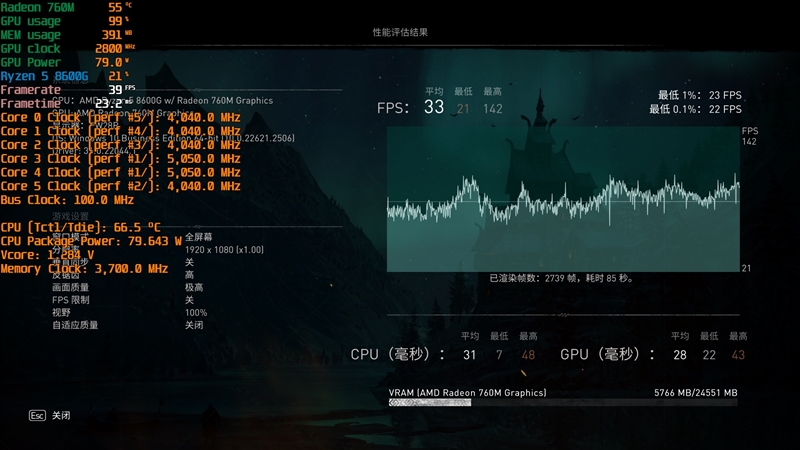Image resolution: width=800 pixels, height=450 pixels.
Task: Click the Core 4 Clock overlay line
Action: [x=120, y=172]
